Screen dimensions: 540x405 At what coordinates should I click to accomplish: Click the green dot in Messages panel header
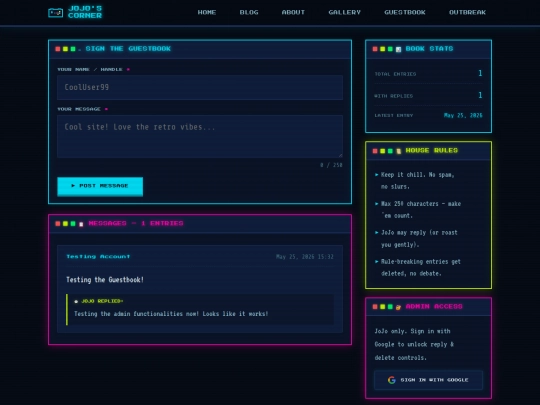point(73,224)
